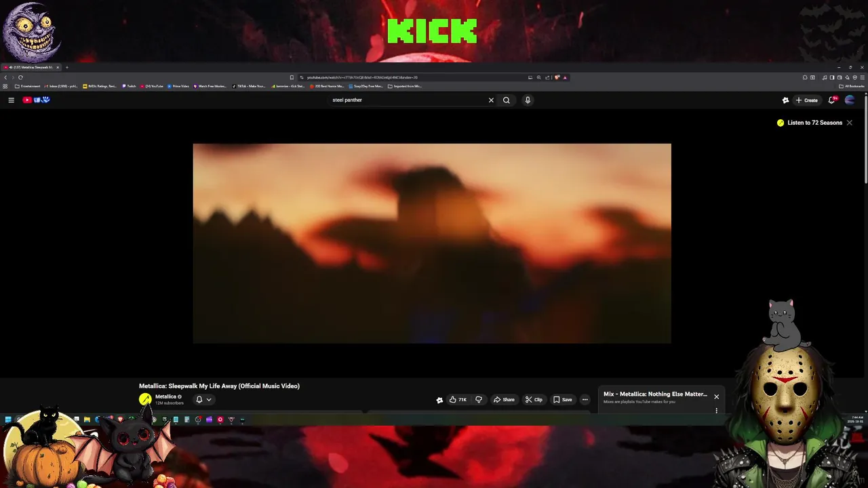Viewport: 868px width, 488px height.
Task: Open the Twitch bookmark
Action: (x=129, y=86)
